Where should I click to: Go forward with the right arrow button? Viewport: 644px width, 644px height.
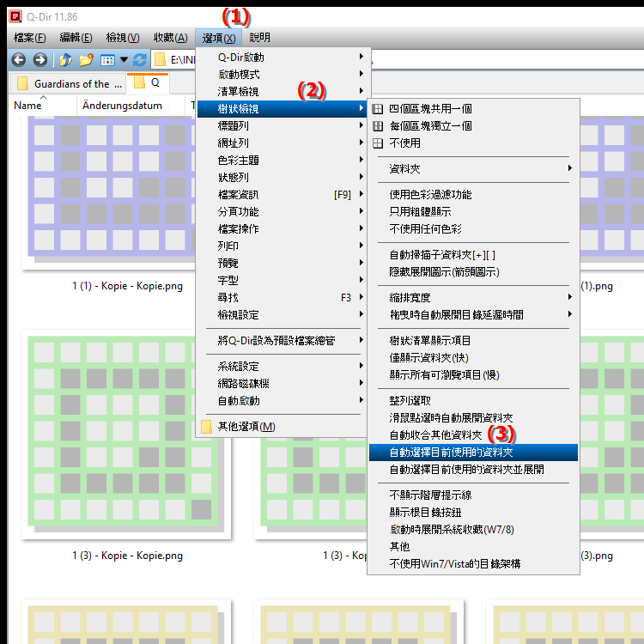39,60
